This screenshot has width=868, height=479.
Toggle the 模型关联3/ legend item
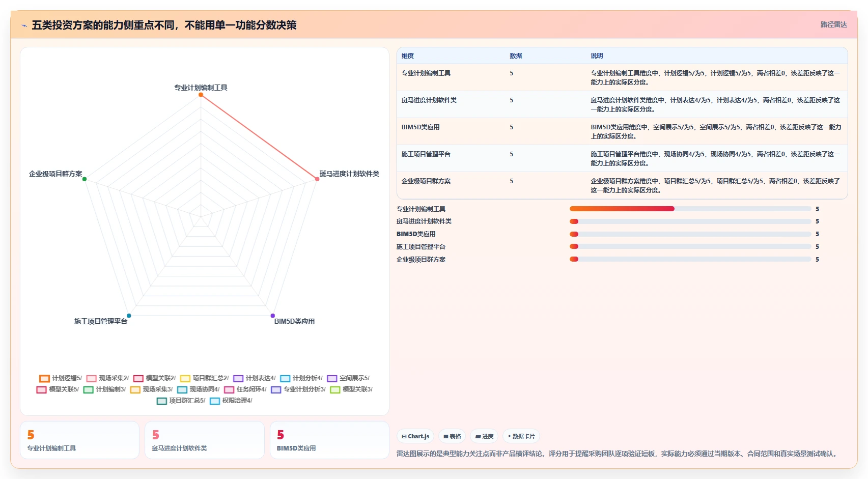pyautogui.click(x=351, y=389)
